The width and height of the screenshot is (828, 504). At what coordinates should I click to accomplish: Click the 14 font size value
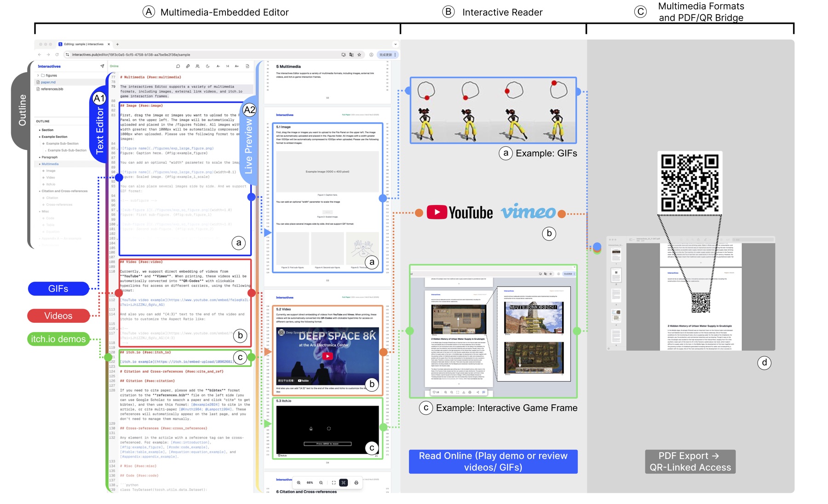click(227, 66)
